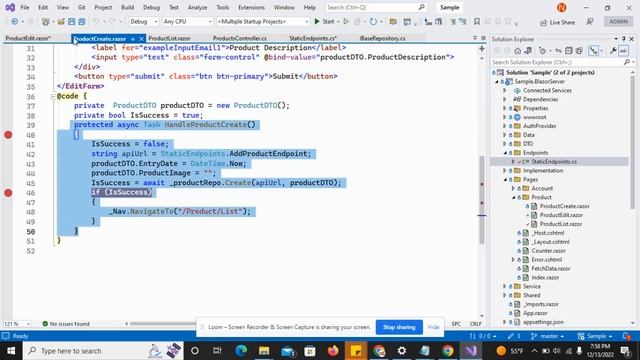
Task: Open File Explorer from taskbar
Action: pos(264,351)
